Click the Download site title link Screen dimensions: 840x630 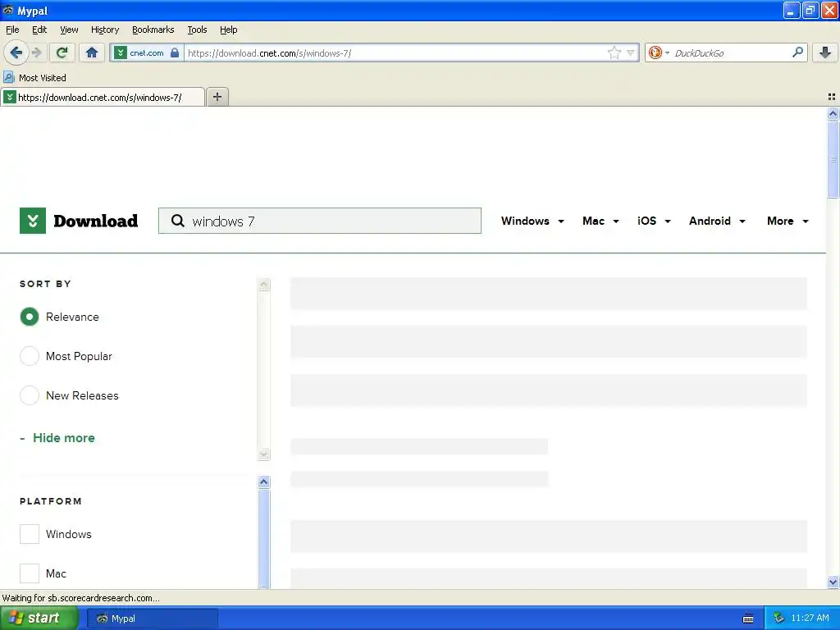(96, 221)
